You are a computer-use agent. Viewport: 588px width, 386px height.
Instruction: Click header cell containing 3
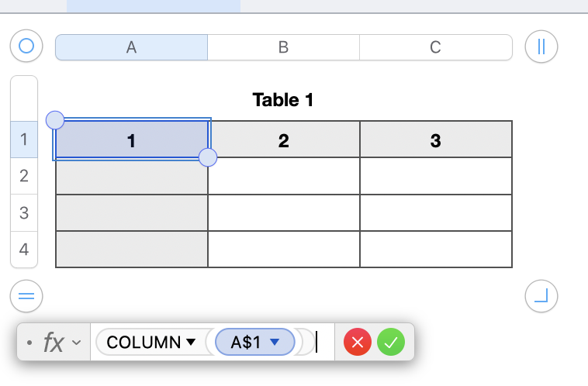[x=435, y=140]
